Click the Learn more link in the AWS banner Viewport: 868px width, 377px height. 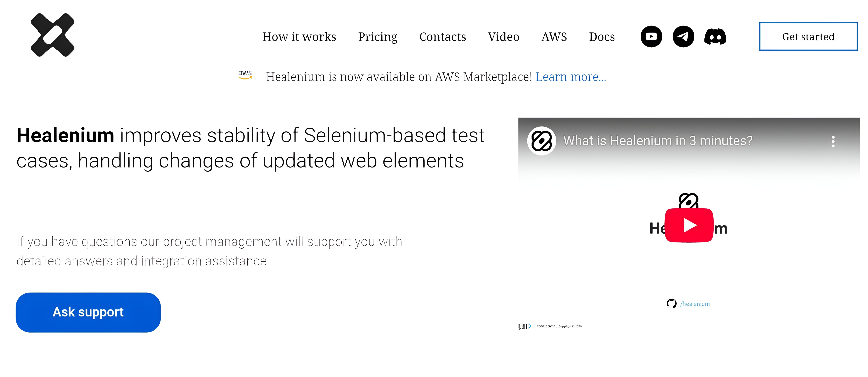click(x=571, y=77)
